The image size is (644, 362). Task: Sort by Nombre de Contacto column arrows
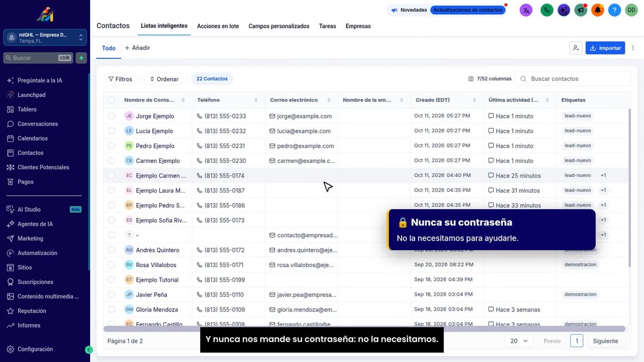(x=183, y=100)
